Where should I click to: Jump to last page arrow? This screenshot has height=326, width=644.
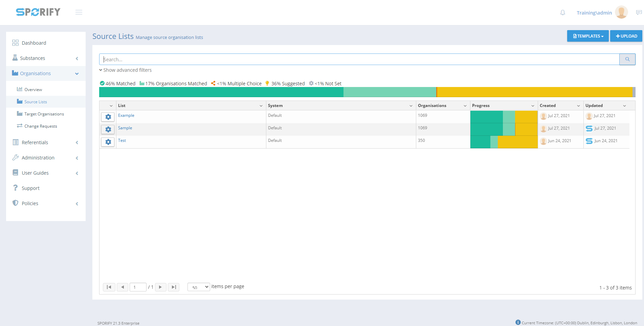(174, 287)
